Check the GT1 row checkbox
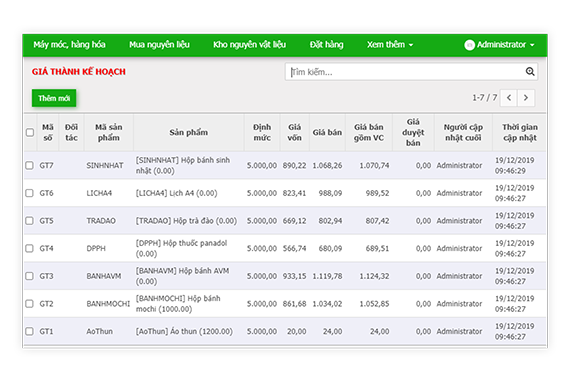Screen dimensions: 570x382 pos(29,331)
